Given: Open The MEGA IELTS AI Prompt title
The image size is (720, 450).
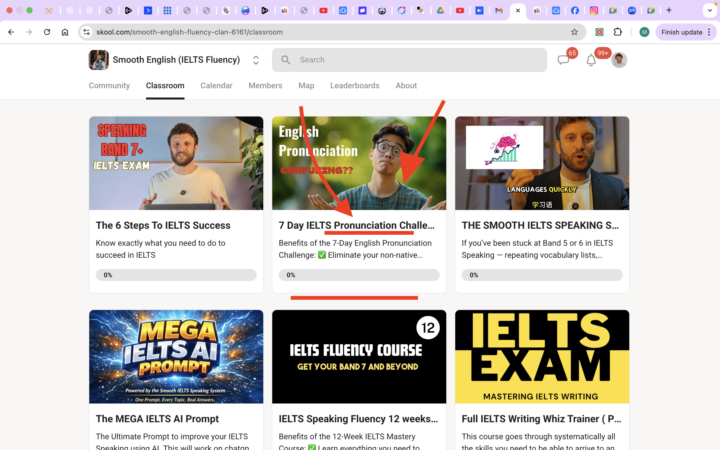Looking at the screenshot, I should point(157,419).
